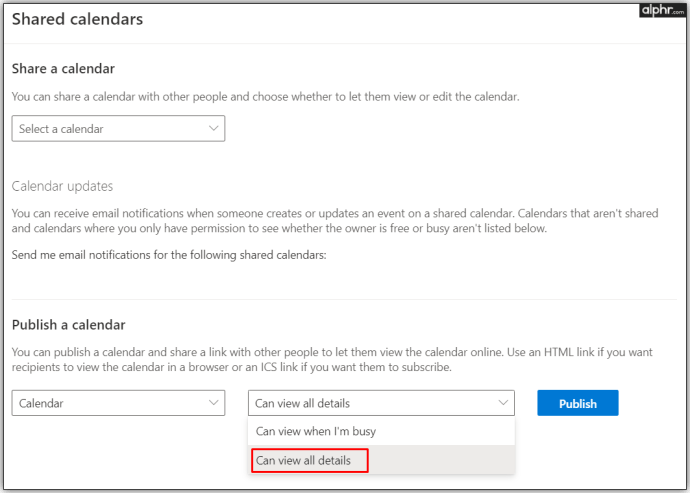Click the divider line below Shared calendars title
Screen dimensions: 690x493
pos(345,43)
